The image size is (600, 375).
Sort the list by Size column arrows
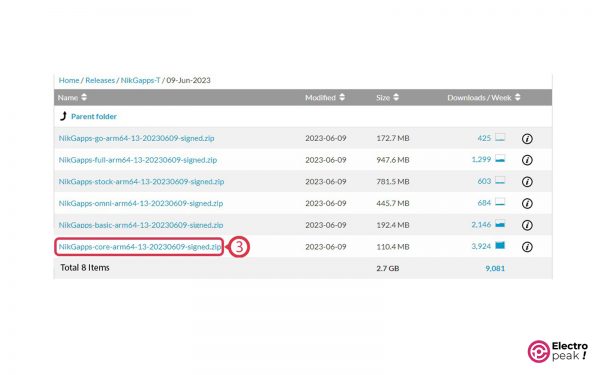[396, 97]
